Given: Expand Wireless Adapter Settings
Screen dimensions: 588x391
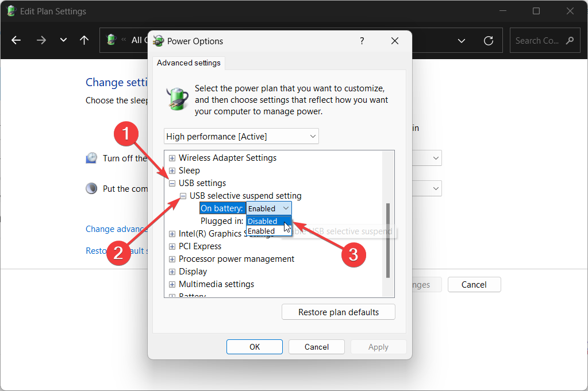Looking at the screenshot, I should 172,158.
